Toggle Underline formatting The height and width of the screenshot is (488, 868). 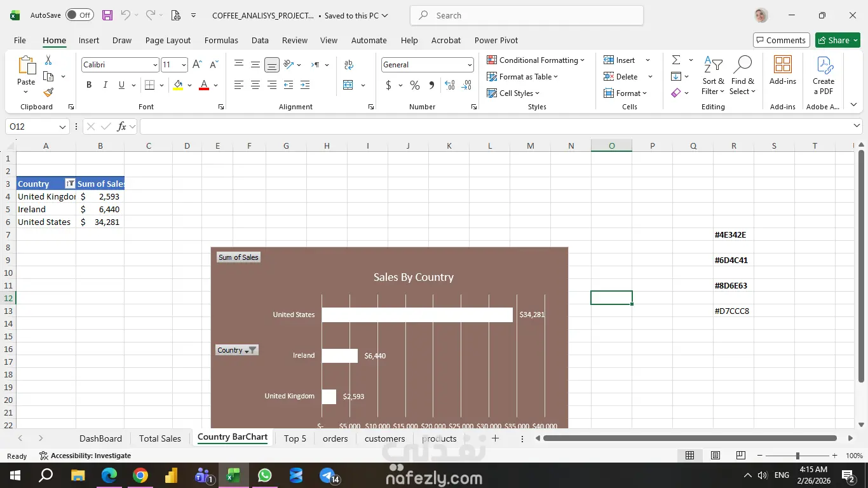[x=121, y=85]
